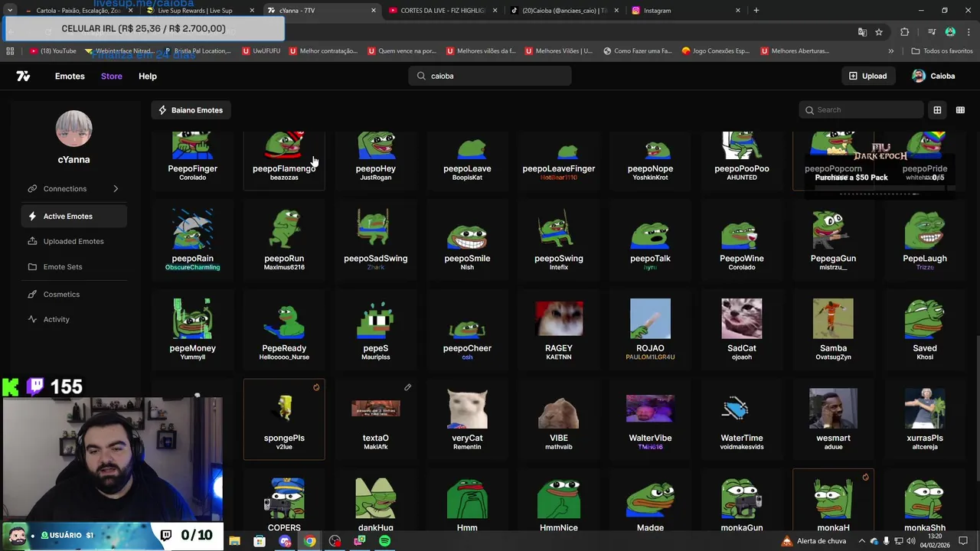Select the PeepoFinger emote

click(x=193, y=159)
